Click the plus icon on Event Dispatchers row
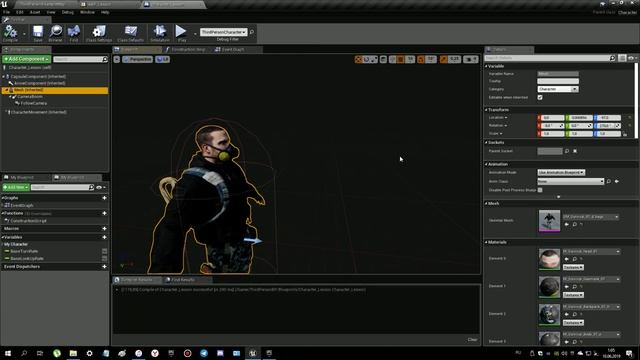The image size is (640, 360). coord(104,267)
